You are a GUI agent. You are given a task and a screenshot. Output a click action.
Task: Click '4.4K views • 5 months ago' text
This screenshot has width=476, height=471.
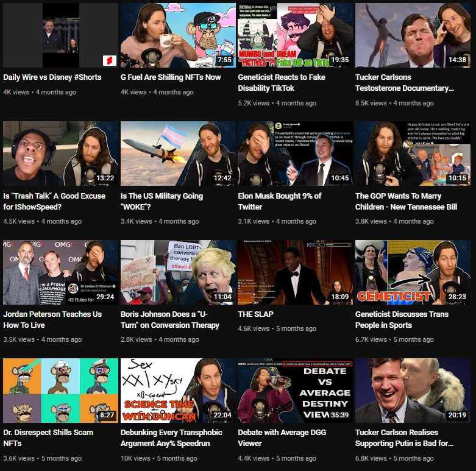click(x=277, y=458)
